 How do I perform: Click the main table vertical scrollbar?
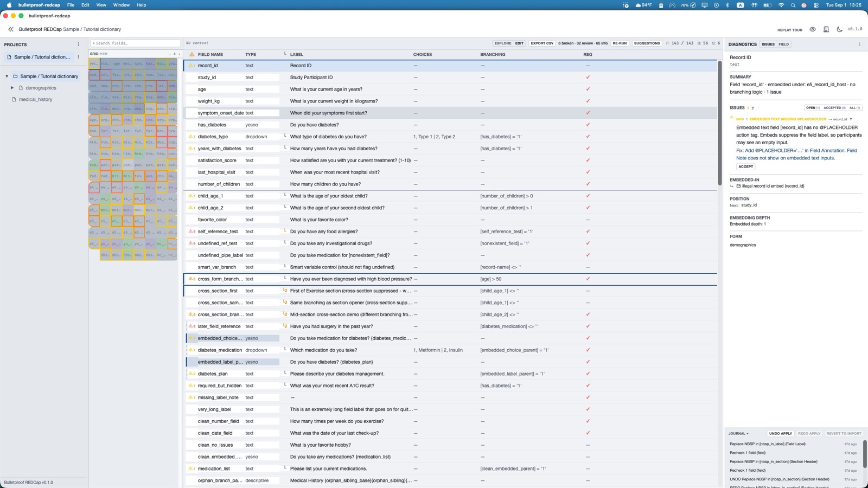coord(720,124)
